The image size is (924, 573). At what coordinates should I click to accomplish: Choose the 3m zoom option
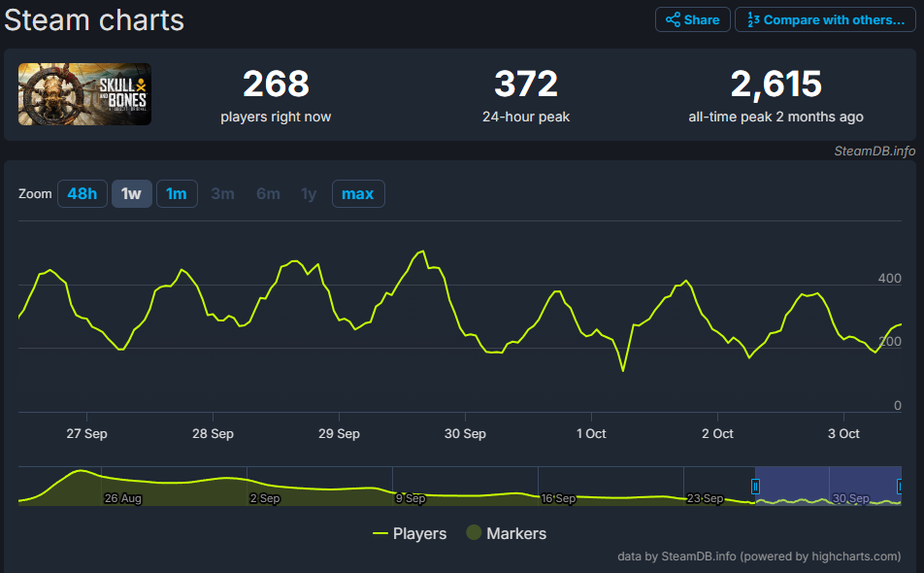(223, 194)
